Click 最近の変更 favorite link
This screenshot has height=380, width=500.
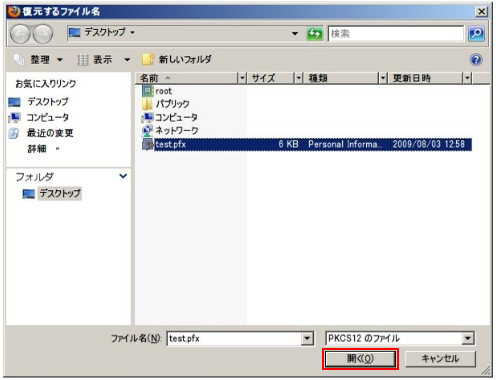50,133
